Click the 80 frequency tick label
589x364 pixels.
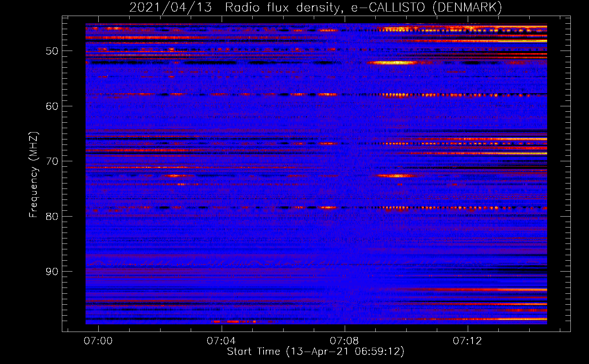pos(52,216)
